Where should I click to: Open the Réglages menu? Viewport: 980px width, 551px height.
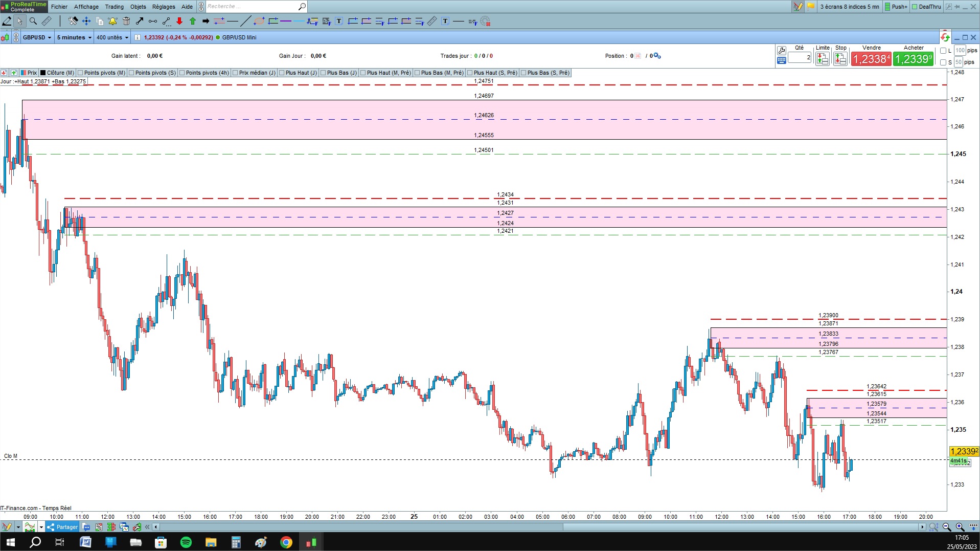click(164, 7)
